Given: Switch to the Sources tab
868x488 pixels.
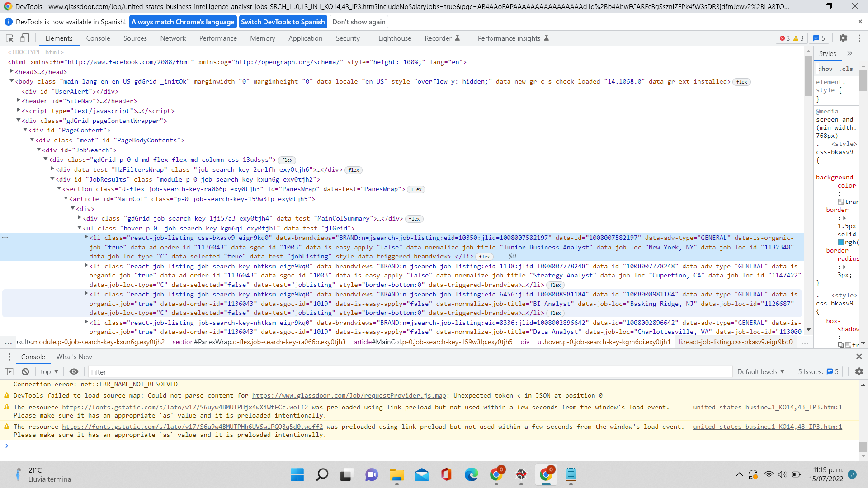Looking at the screenshot, I should pos(135,38).
